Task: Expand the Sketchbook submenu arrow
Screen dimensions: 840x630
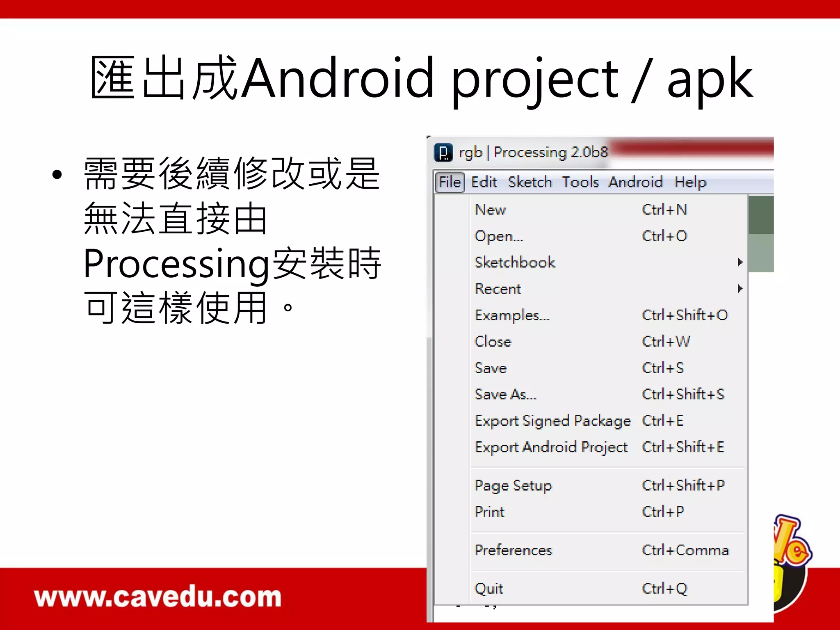Action: click(740, 262)
